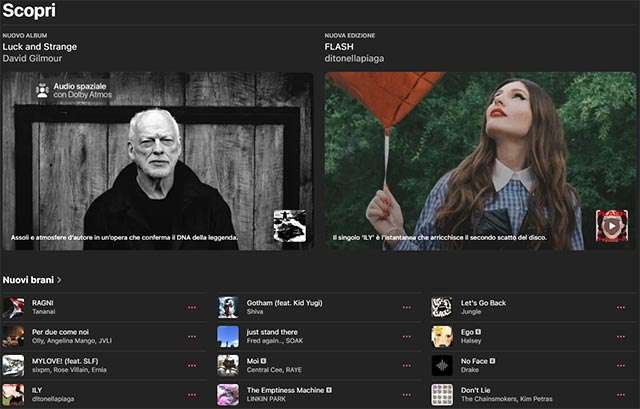Image resolution: width=640 pixels, height=409 pixels.
Task: Open the ditonellapiaga FLASH featured banner
Action: pyautogui.click(x=480, y=161)
